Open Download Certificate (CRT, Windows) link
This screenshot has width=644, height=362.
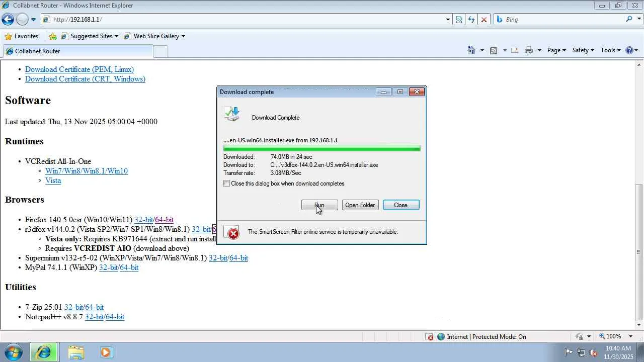point(85,79)
